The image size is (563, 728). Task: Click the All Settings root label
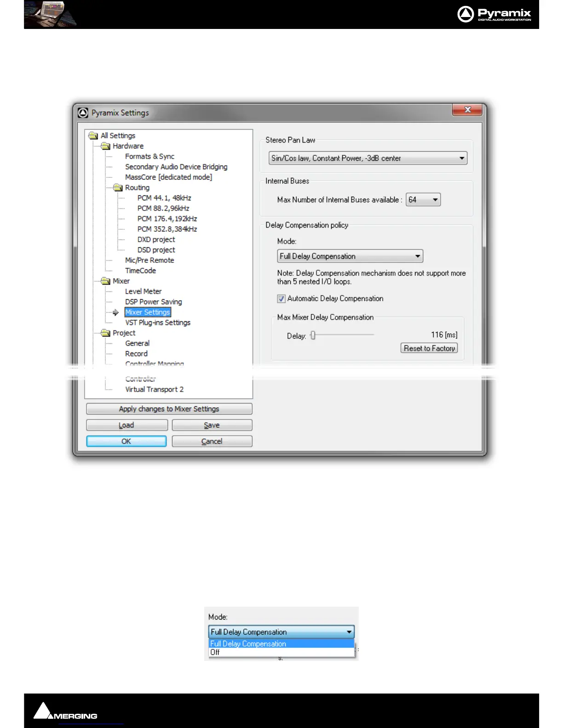[118, 136]
